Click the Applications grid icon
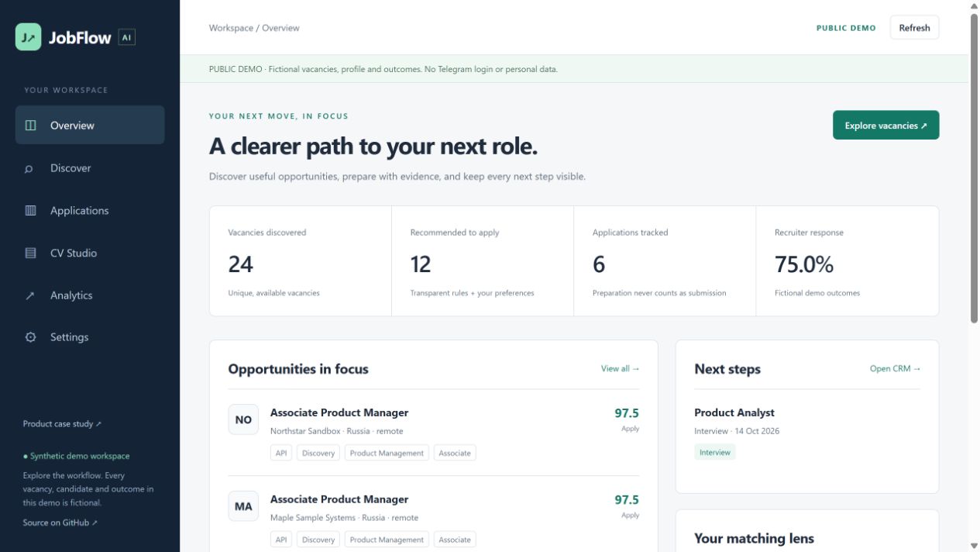 click(30, 210)
